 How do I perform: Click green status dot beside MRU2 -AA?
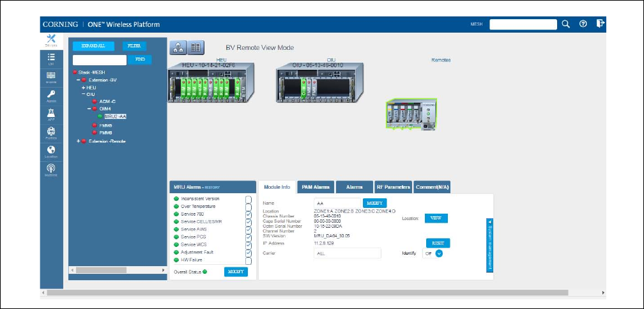tap(101, 116)
